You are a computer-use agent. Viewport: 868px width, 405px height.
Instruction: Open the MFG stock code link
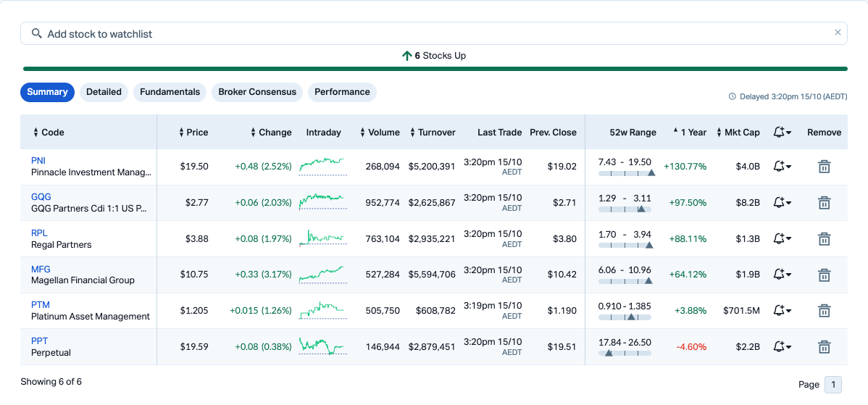[41, 269]
